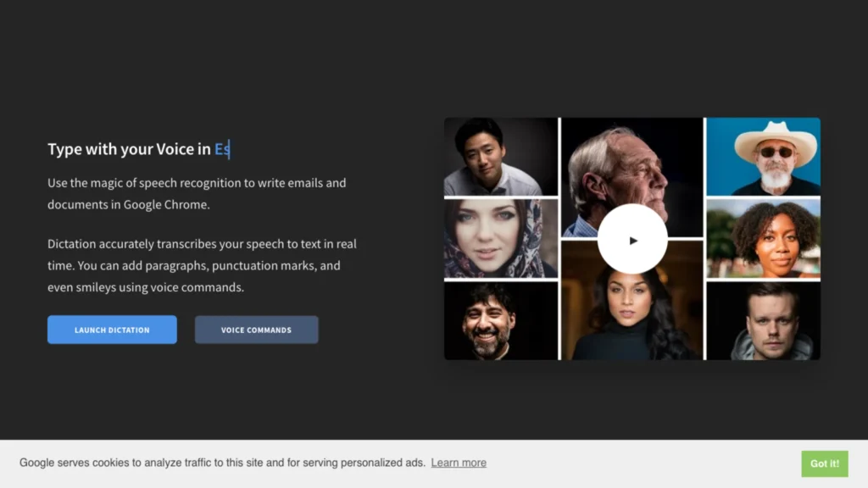Play the video with the white circle button
The width and height of the screenshot is (868, 488).
pyautogui.click(x=632, y=239)
